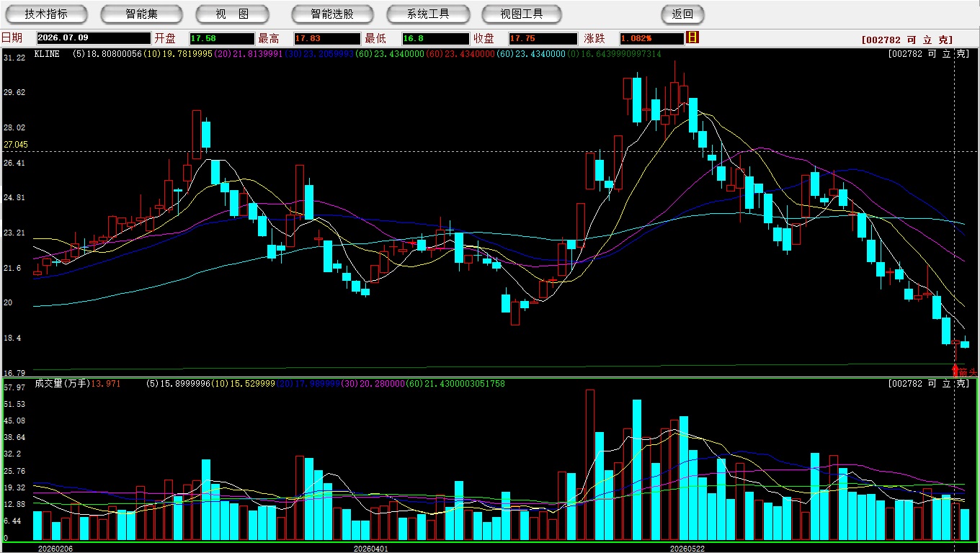Click the 收盘 value field 17.75
Screen dimensions: 980x553
point(543,38)
